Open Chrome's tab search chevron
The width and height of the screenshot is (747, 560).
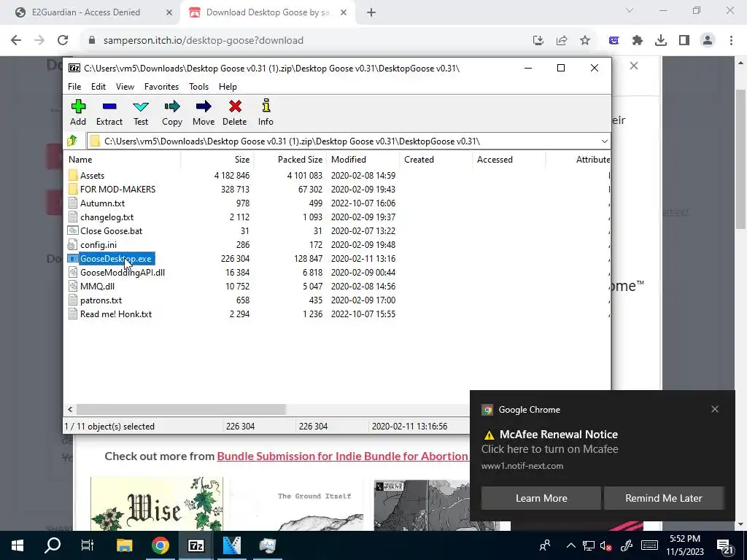pyautogui.click(x=630, y=10)
